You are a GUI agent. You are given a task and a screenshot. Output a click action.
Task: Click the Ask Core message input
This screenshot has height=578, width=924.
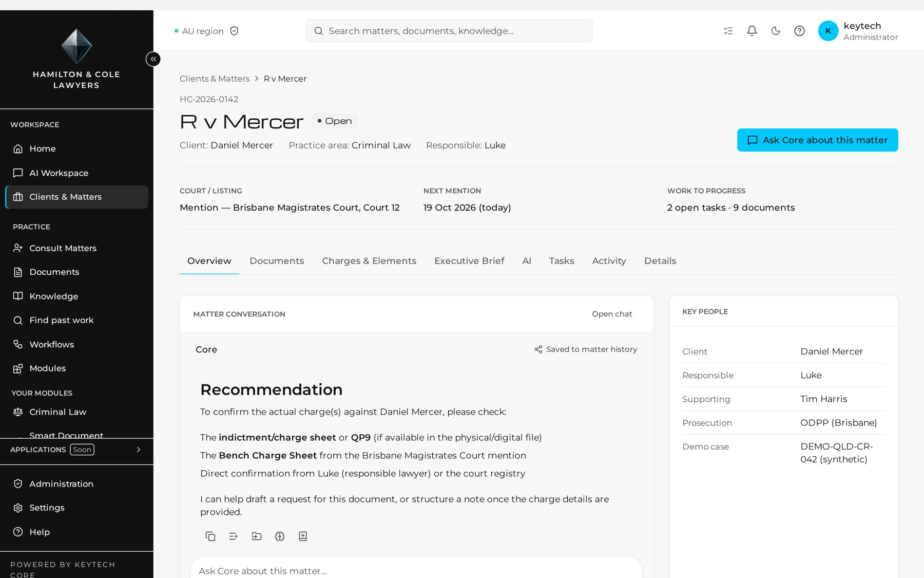pos(416,570)
